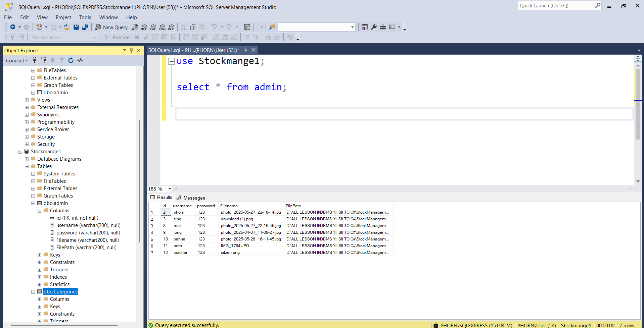
Task: Open the zoom level 185 % dropdown
Action: pyautogui.click(x=170, y=189)
